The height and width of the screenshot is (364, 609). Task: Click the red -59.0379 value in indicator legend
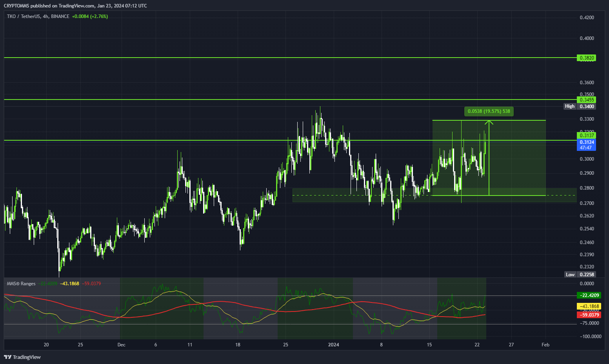click(91, 284)
